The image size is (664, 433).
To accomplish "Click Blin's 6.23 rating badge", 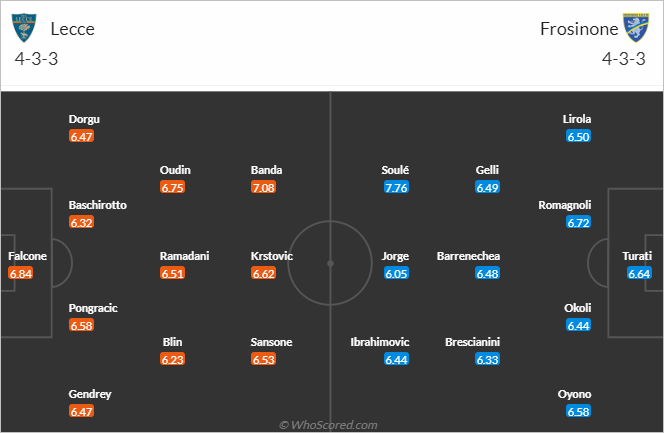I will (172, 359).
